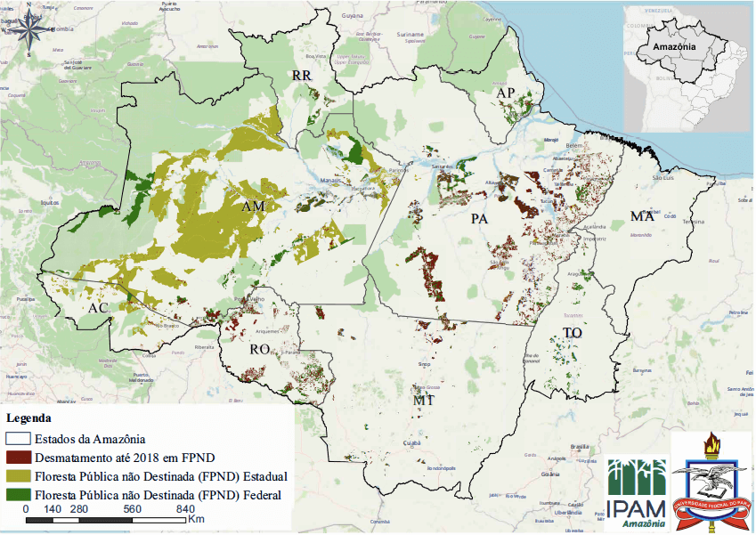Click the MT state label
The image size is (756, 535).
(422, 401)
